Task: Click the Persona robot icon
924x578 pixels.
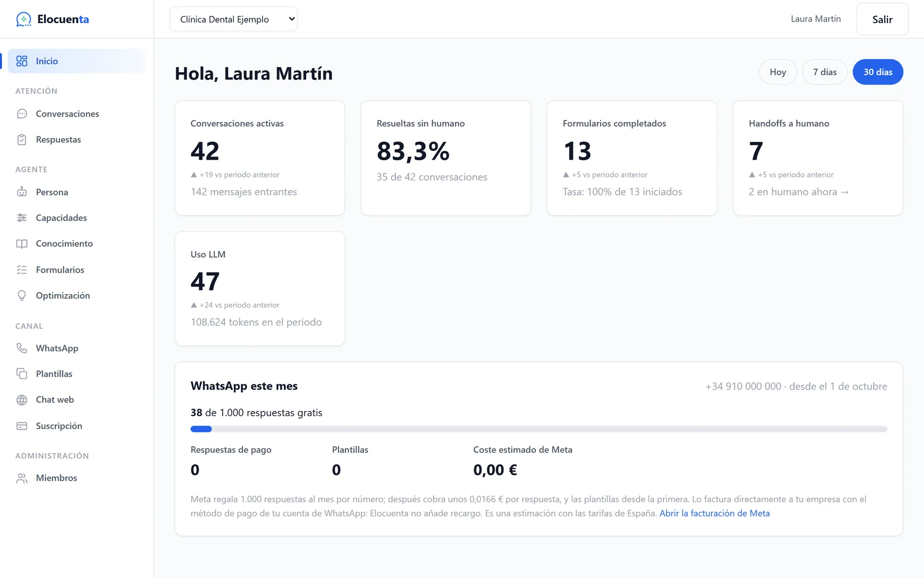Action: tap(22, 192)
